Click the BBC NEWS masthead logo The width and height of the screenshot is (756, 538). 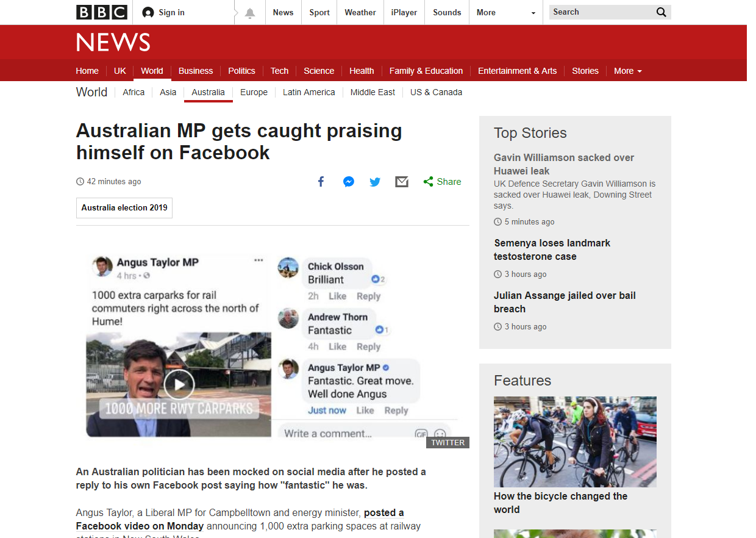click(113, 42)
